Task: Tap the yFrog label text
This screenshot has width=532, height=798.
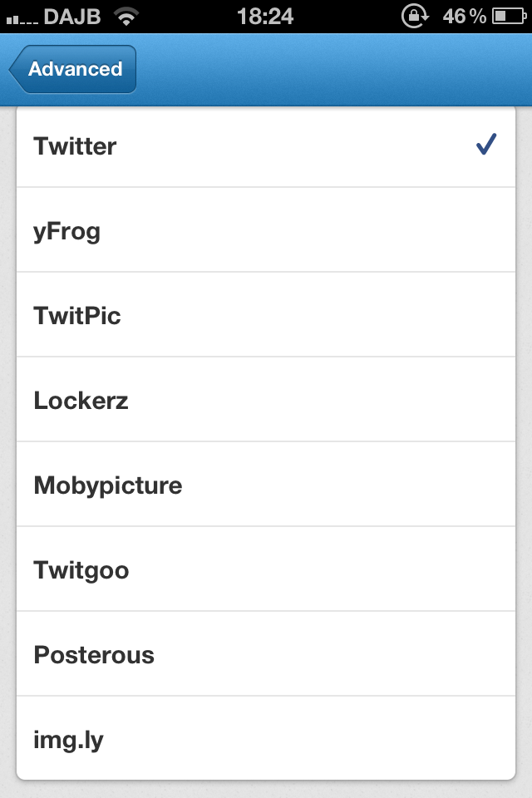Action: tap(66, 231)
